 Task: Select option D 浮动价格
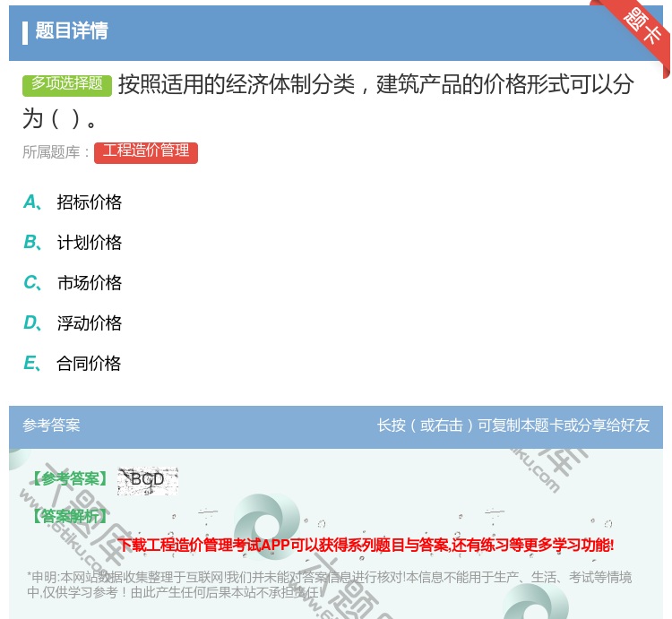click(x=72, y=323)
